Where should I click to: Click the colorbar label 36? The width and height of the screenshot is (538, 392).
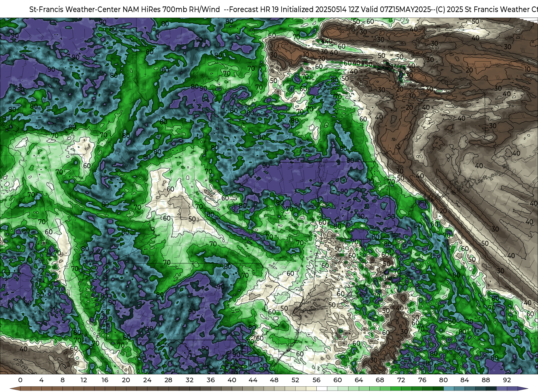point(211,380)
